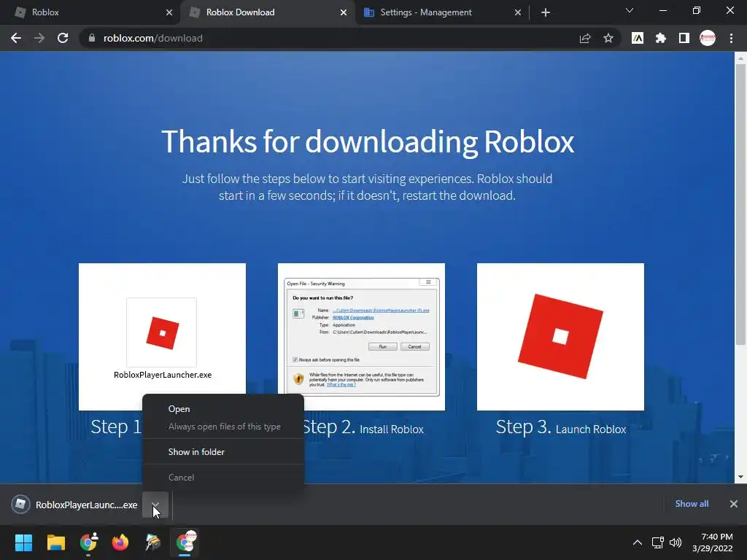Open network settings from the tray
This screenshot has width=747, height=560.
click(658, 542)
